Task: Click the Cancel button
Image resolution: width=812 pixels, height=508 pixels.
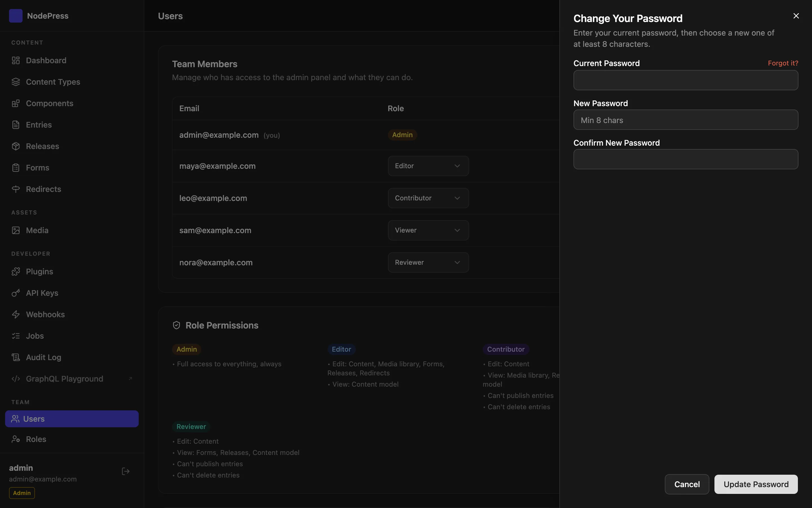Action: [x=687, y=484]
